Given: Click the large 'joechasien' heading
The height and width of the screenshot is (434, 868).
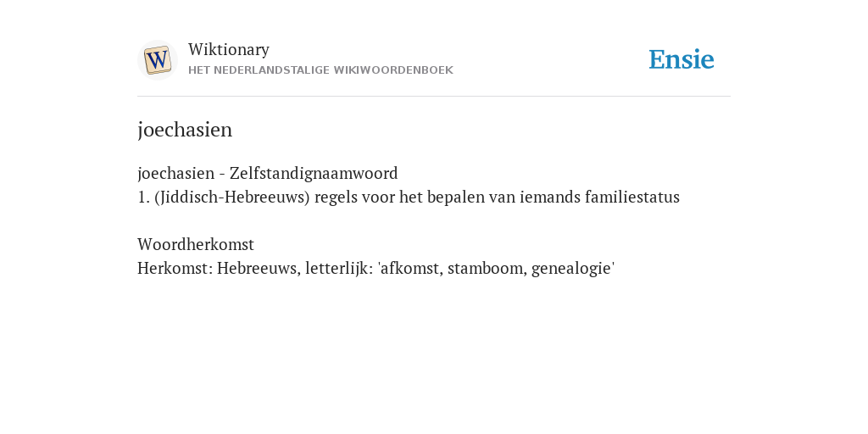Looking at the screenshot, I should click(185, 130).
